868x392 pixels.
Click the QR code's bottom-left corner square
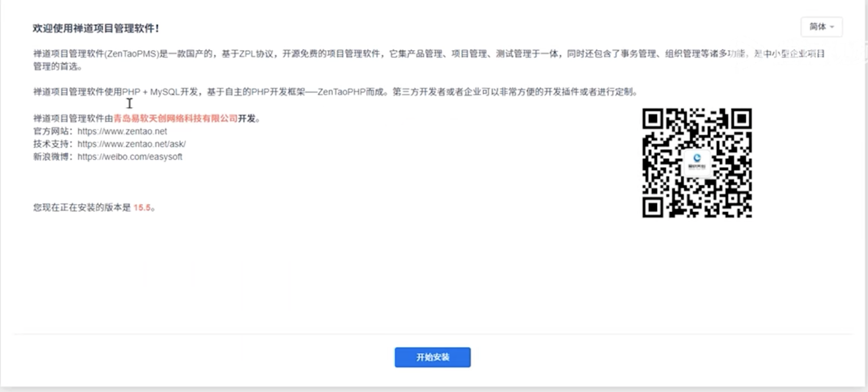pyautogui.click(x=653, y=207)
